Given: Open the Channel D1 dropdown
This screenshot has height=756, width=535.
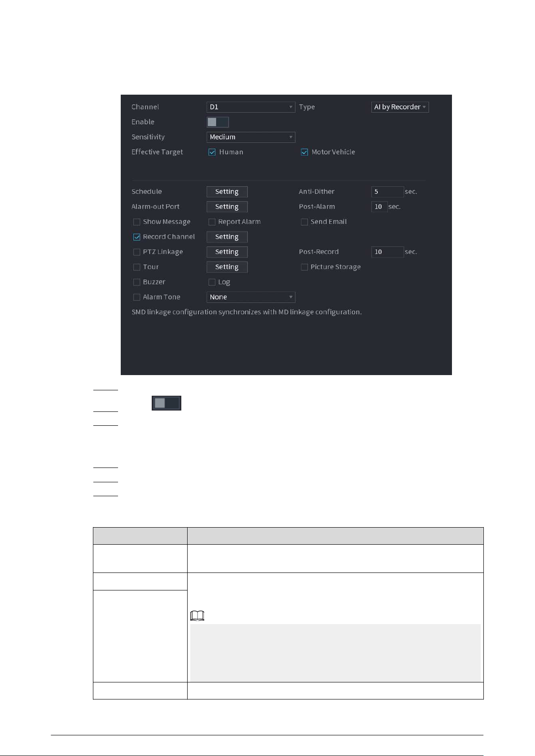Looking at the screenshot, I should click(x=251, y=107).
